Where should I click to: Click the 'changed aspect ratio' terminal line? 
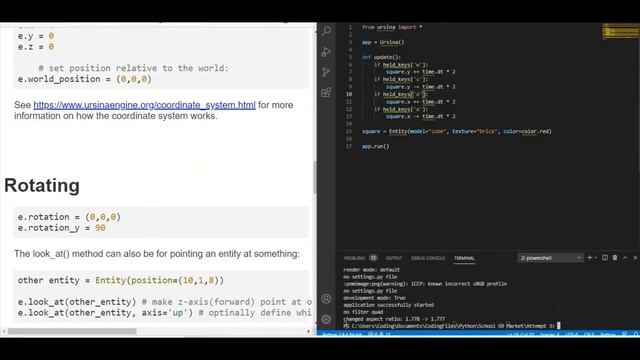click(x=394, y=319)
